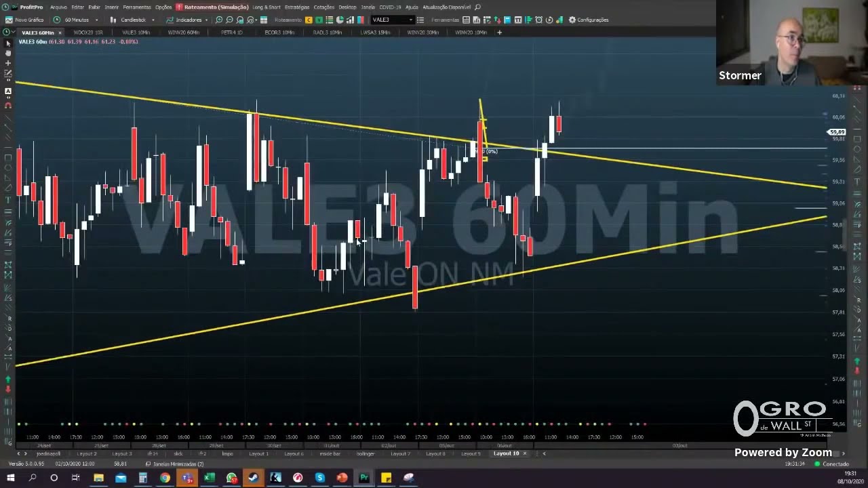Click the search magnifier in menu bar
The width and height of the screenshot is (868, 488).
pos(478,7)
